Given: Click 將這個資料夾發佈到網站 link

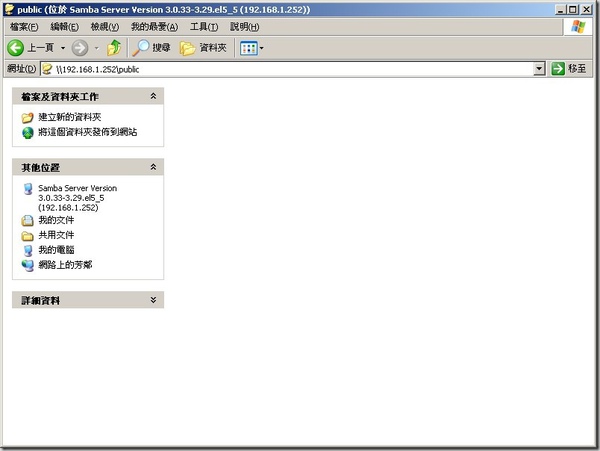Looking at the screenshot, I should [88, 132].
